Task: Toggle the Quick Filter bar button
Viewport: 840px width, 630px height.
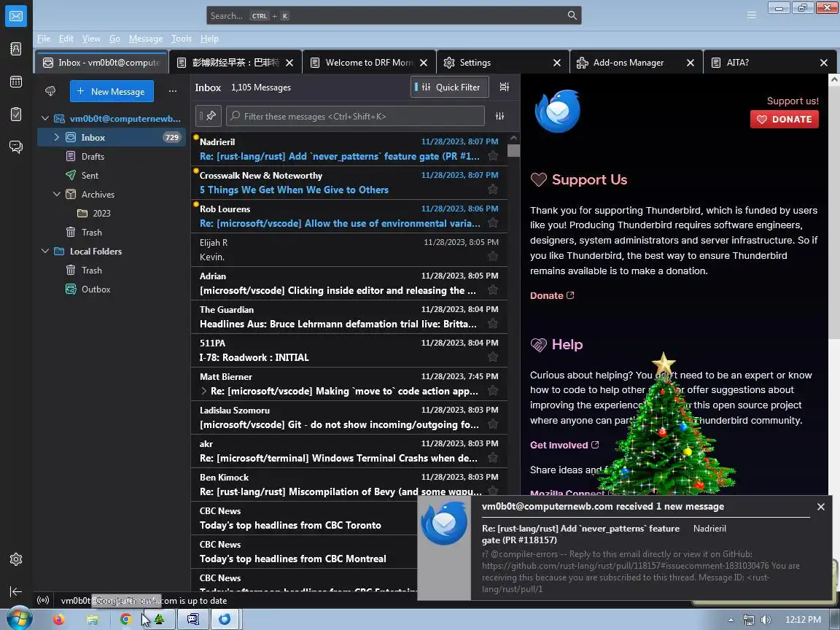Action: 449,87
